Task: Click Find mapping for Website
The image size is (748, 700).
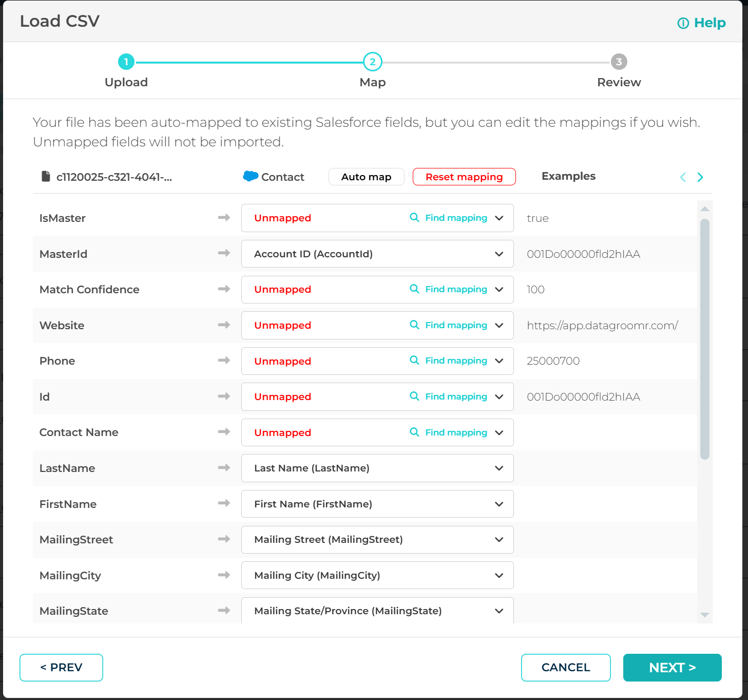Action: coord(456,325)
